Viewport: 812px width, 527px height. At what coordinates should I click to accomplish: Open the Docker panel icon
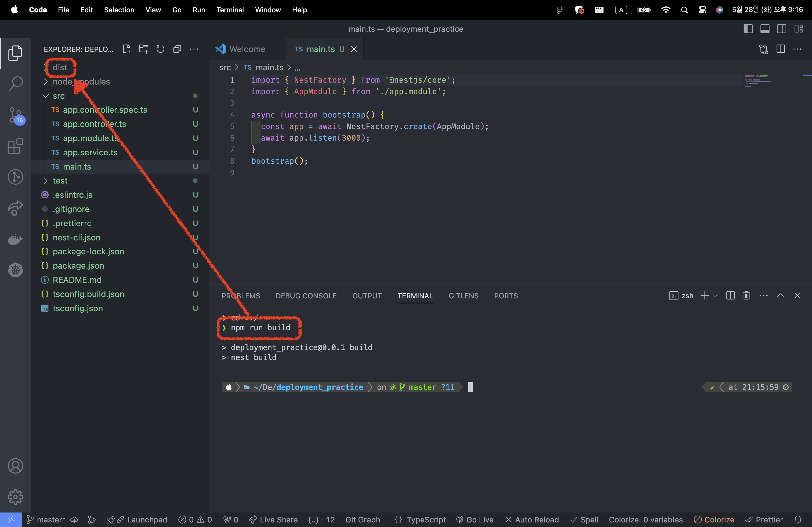tap(15, 240)
